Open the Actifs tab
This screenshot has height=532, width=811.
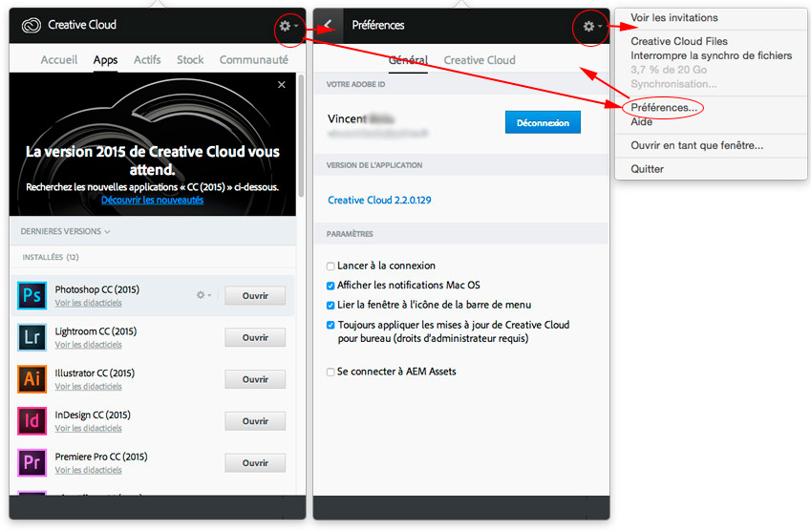[x=147, y=60]
